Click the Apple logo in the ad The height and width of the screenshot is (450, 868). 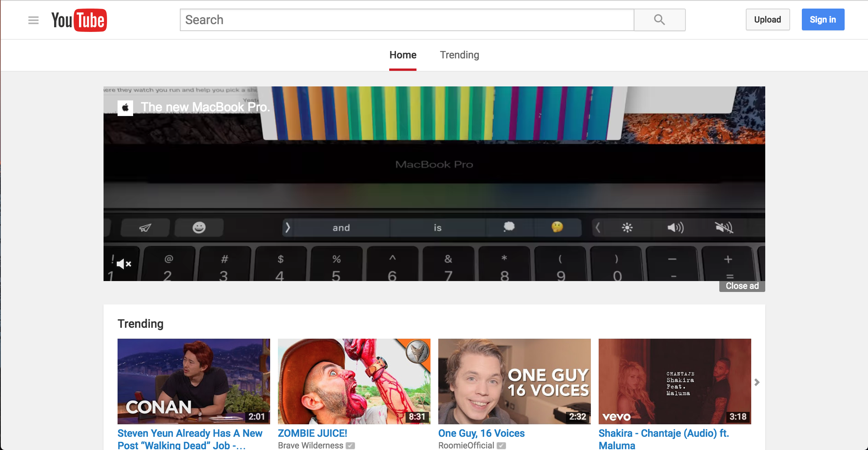[125, 108]
